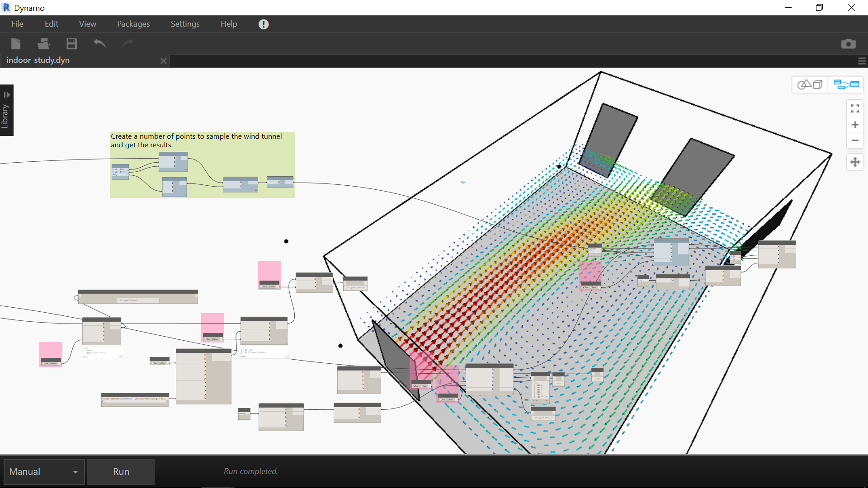
Task: Open the Edit menu
Action: coord(51,24)
